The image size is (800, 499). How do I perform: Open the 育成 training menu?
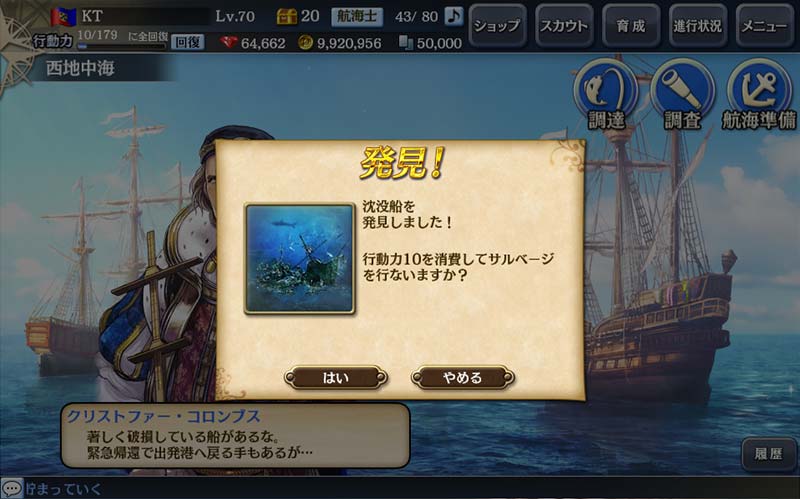point(631,26)
